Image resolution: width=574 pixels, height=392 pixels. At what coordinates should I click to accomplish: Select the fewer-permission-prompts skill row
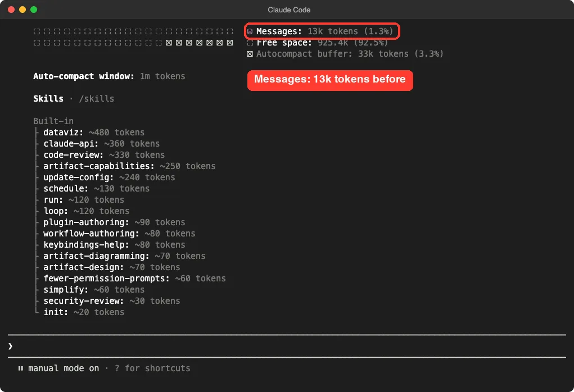click(x=134, y=279)
